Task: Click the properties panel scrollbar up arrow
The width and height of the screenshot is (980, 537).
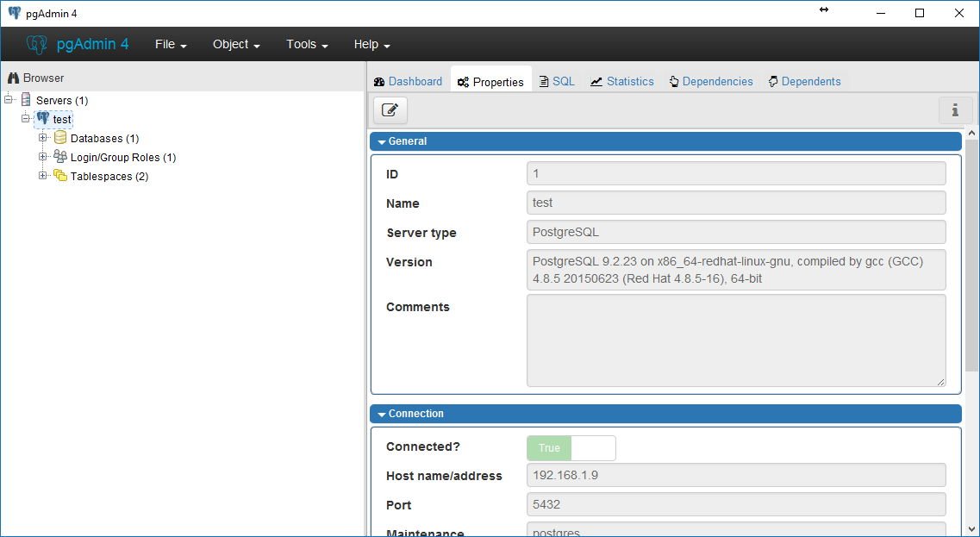Action: pos(972,133)
